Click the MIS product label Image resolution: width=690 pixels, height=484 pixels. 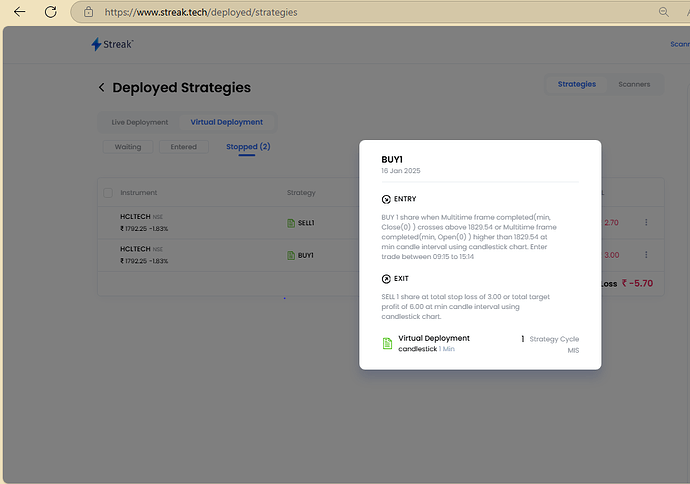[x=573, y=351]
